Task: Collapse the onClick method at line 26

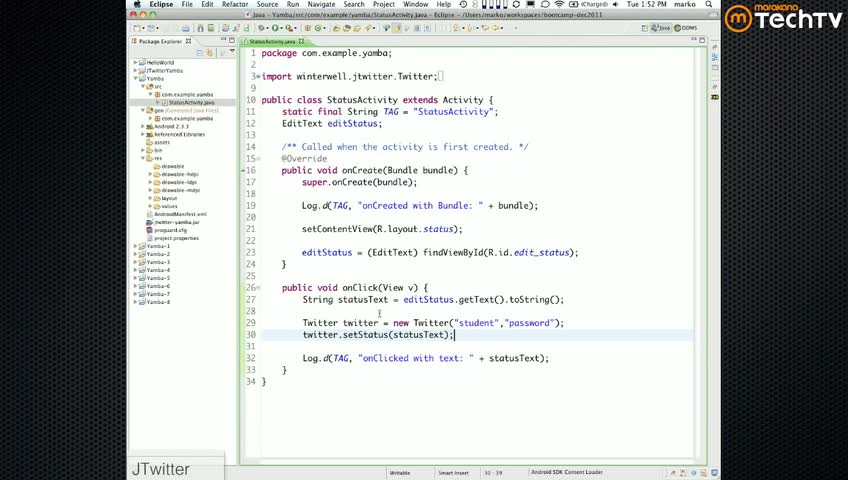Action: coord(259,288)
